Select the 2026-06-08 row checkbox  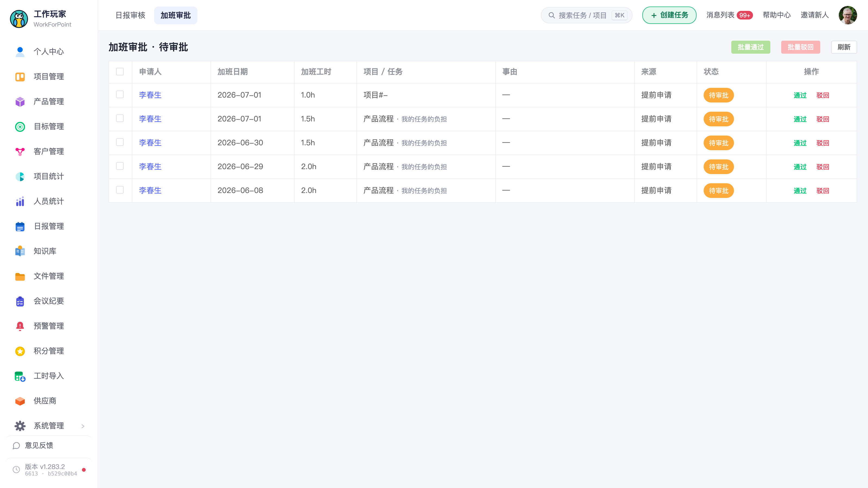(x=120, y=190)
